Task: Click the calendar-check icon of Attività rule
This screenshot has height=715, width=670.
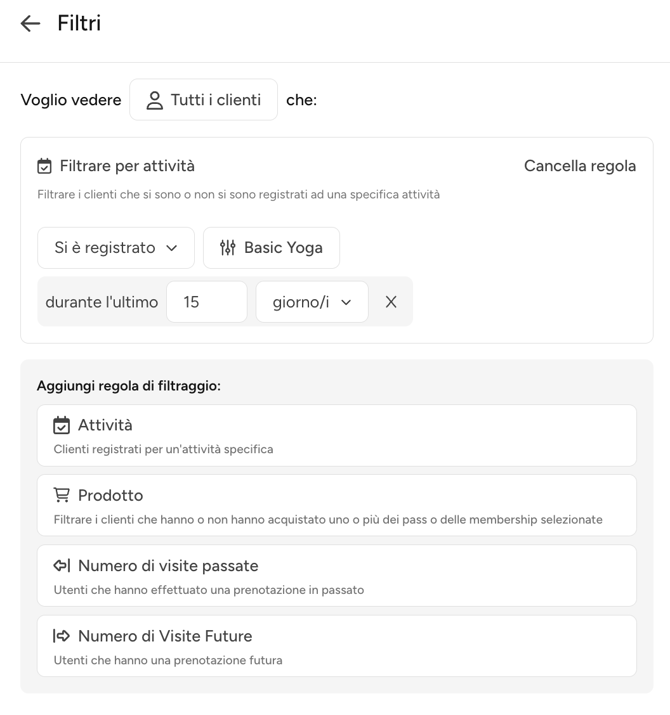Action: click(x=61, y=426)
